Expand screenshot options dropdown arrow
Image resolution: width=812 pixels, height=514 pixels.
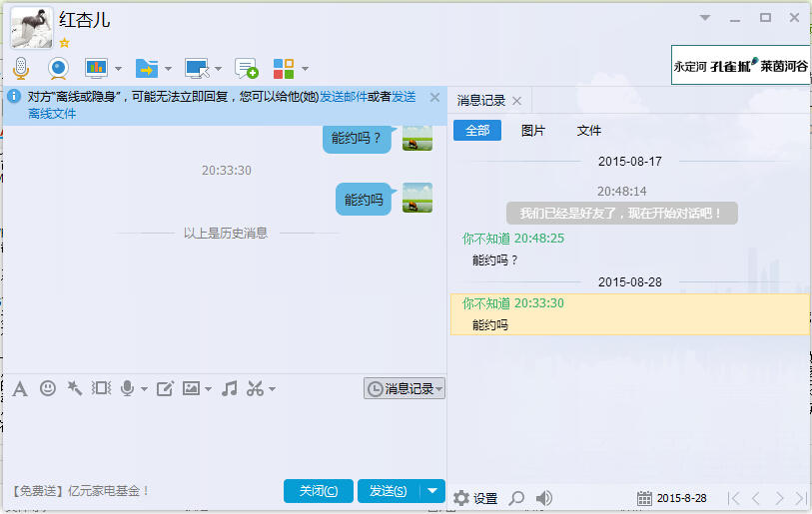272,388
